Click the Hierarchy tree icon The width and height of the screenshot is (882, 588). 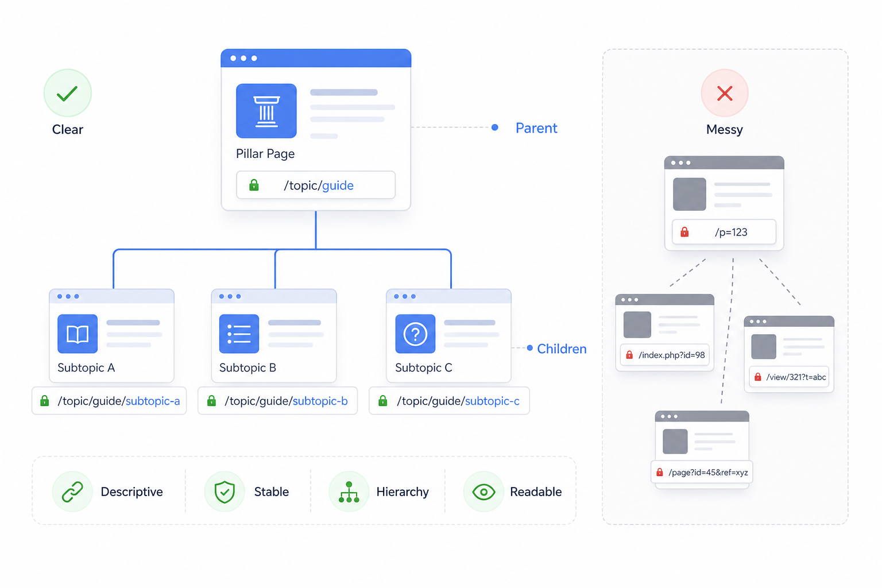[x=349, y=492]
